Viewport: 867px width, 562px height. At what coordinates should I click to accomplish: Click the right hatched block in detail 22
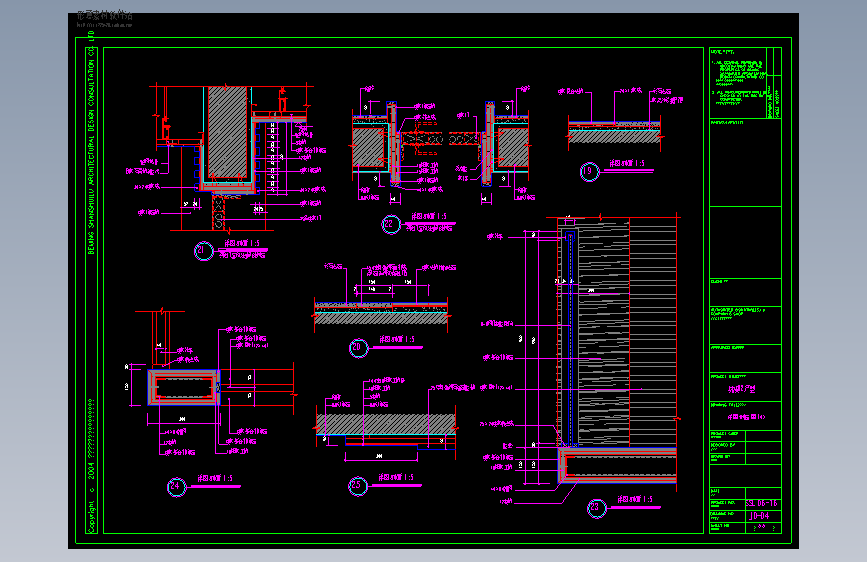pos(513,148)
